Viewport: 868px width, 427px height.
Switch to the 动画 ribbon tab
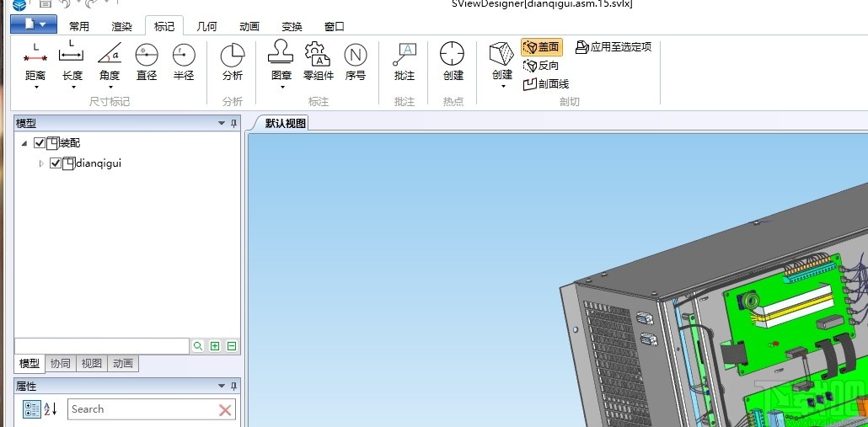249,27
